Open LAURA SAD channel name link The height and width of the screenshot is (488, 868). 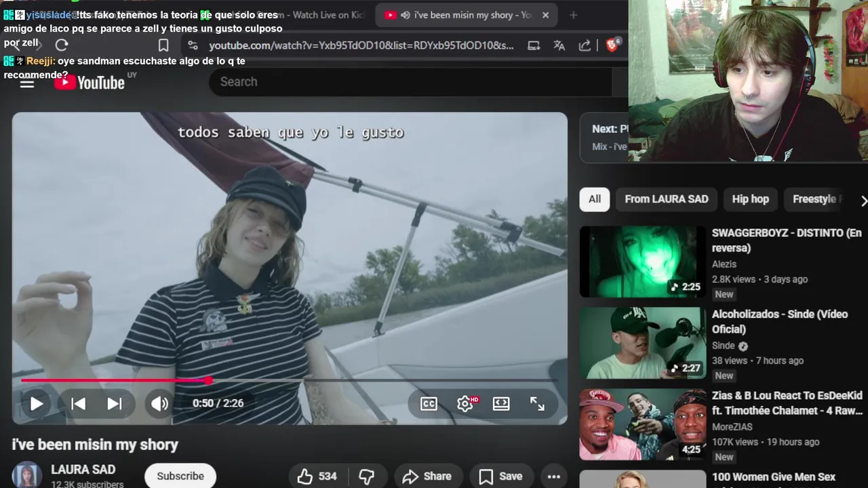[x=83, y=469]
